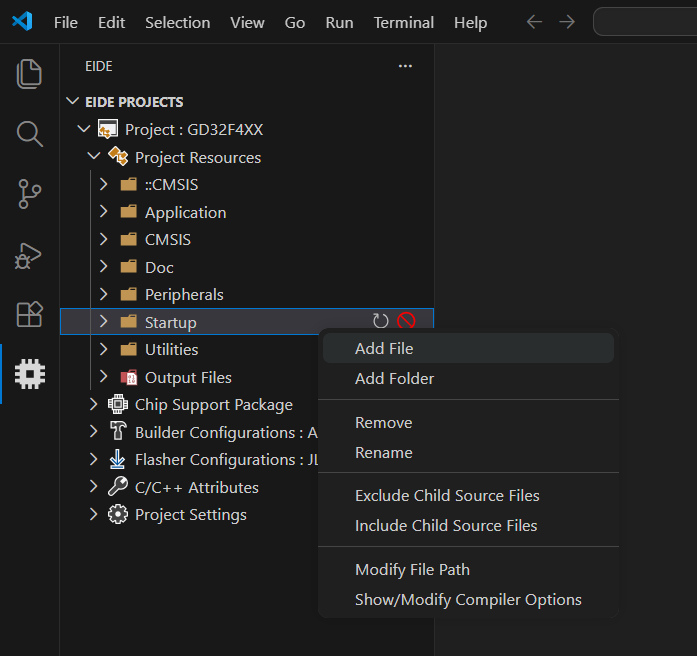The height and width of the screenshot is (656, 697).
Task: Open the File menu
Action: click(66, 22)
